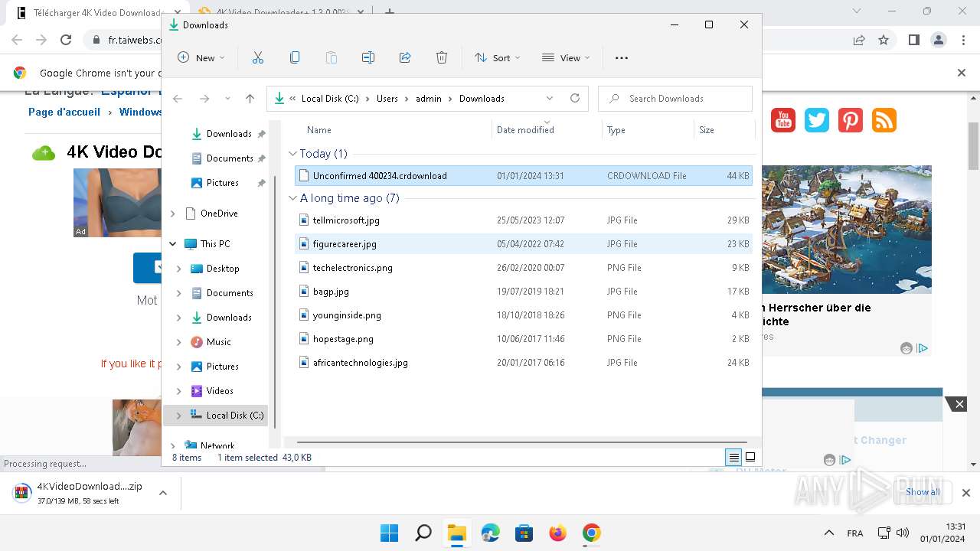Screen dimensions: 980x551
Task: Click the Cut scissors icon in toolbar
Action: 257,57
